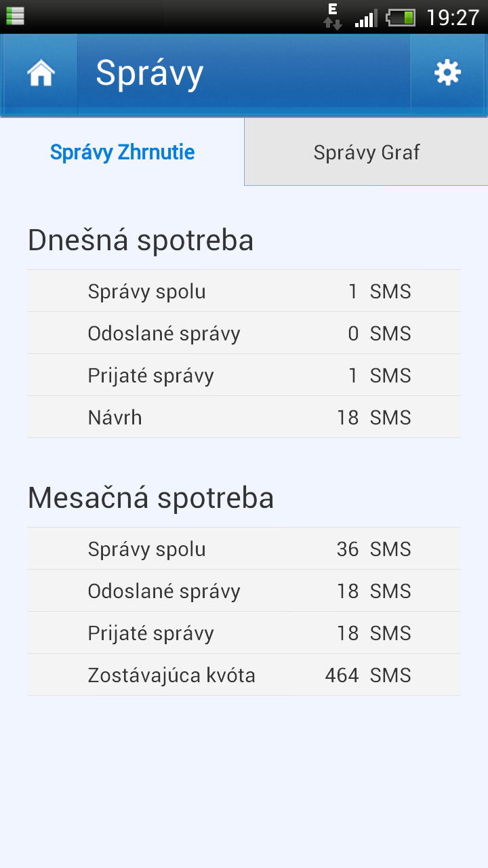Tap the monthly Odoslané správy row

(x=244, y=591)
